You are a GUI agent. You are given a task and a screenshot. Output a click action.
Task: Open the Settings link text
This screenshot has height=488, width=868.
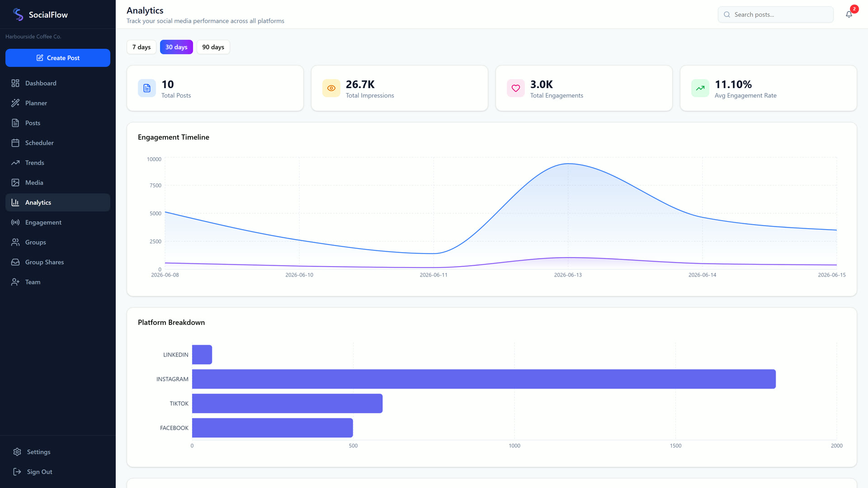click(x=39, y=452)
